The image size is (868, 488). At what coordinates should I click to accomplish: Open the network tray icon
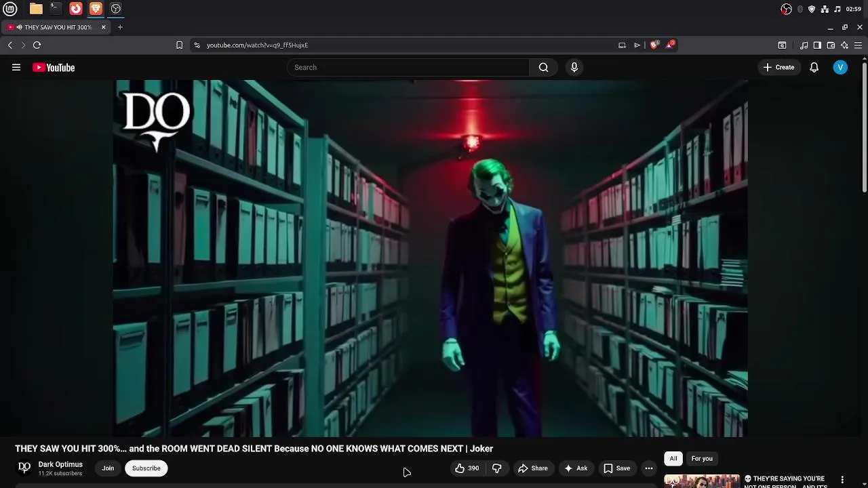[825, 9]
